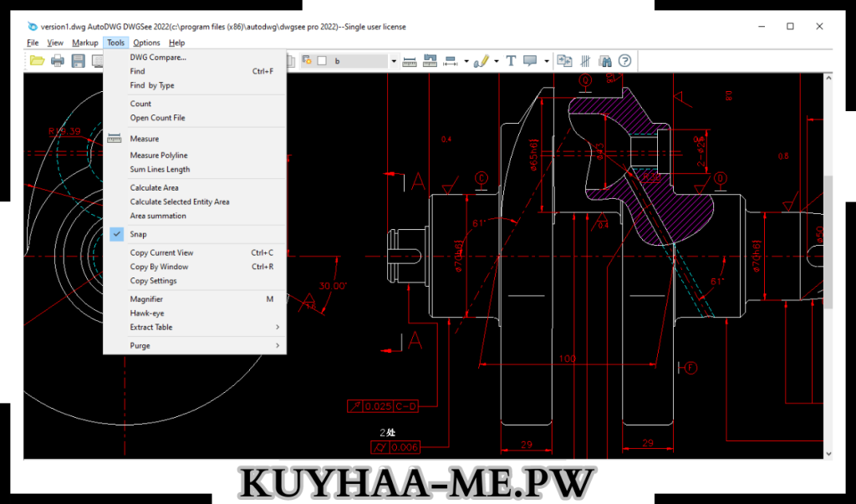This screenshot has height=504, width=856.
Task: Open the dimension tool dropdown arrow
Action: (466, 61)
